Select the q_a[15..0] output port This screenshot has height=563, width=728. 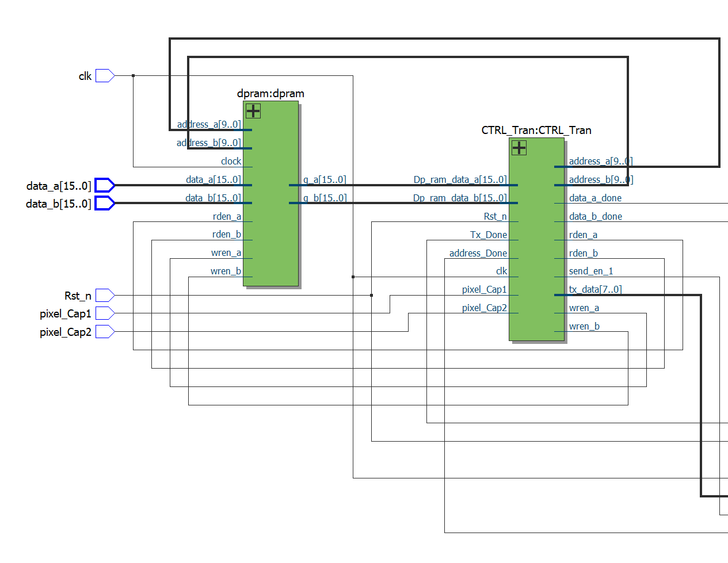(x=325, y=179)
